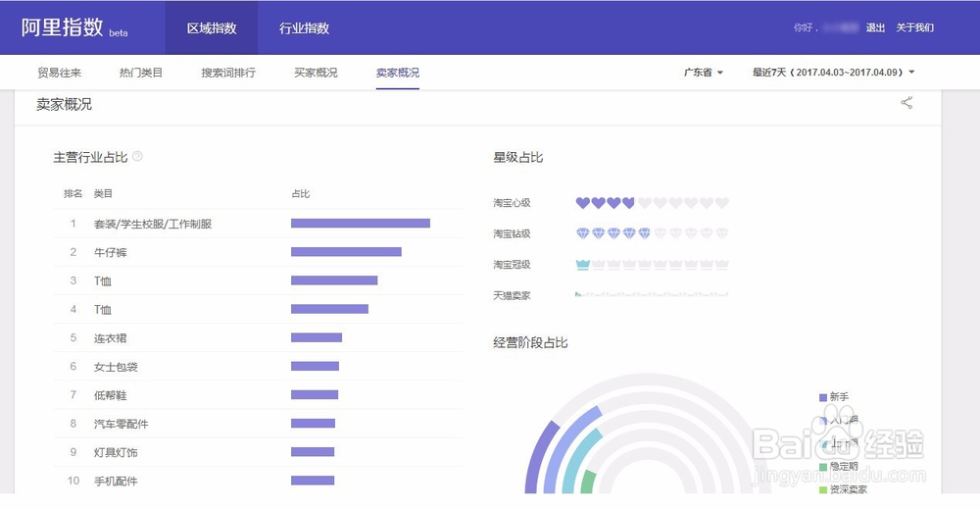Click the 占比 column header
This screenshot has width=980, height=509.
[x=301, y=194]
